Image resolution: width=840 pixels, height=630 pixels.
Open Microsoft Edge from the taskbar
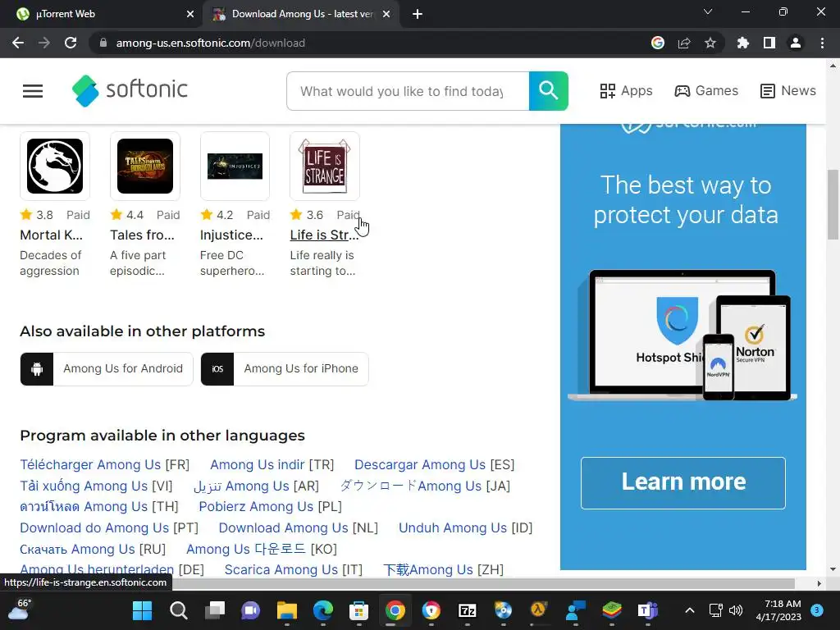322,610
